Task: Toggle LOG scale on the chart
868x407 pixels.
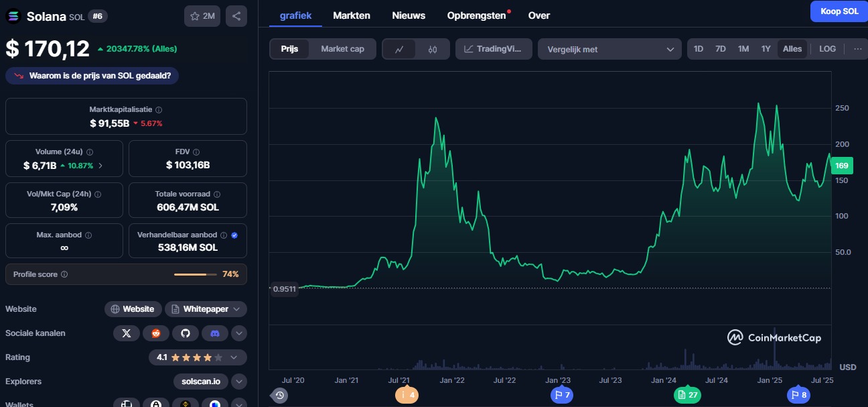Action: [x=828, y=49]
